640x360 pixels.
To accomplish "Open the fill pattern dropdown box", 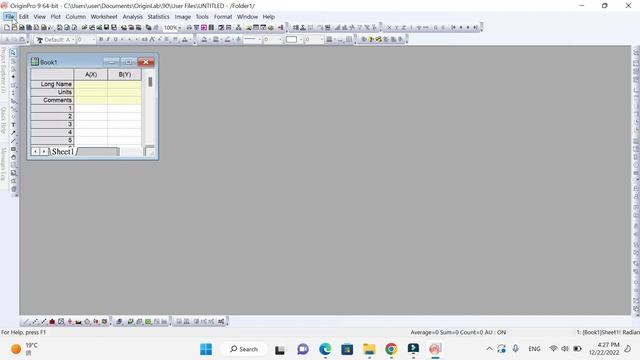I will tap(293, 40).
